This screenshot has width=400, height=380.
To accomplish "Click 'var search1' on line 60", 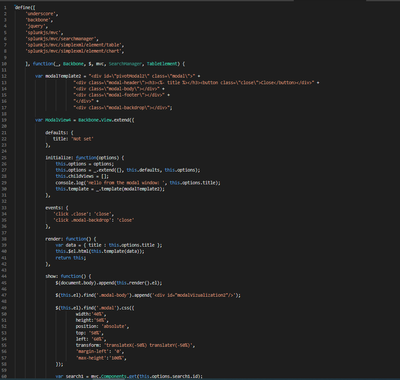I will coord(69,376).
